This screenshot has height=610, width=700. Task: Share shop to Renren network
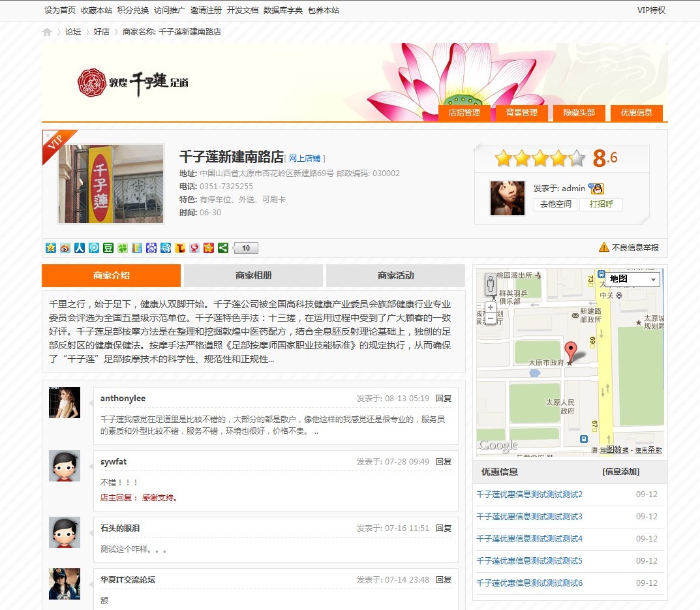80,248
